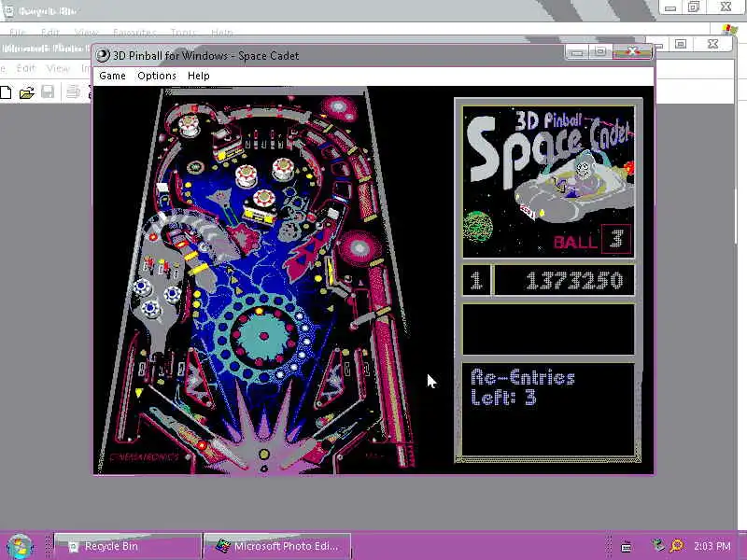Image resolution: width=747 pixels, height=560 pixels.
Task: Open the Help menu in Recycle Bin window
Action: tap(222, 33)
